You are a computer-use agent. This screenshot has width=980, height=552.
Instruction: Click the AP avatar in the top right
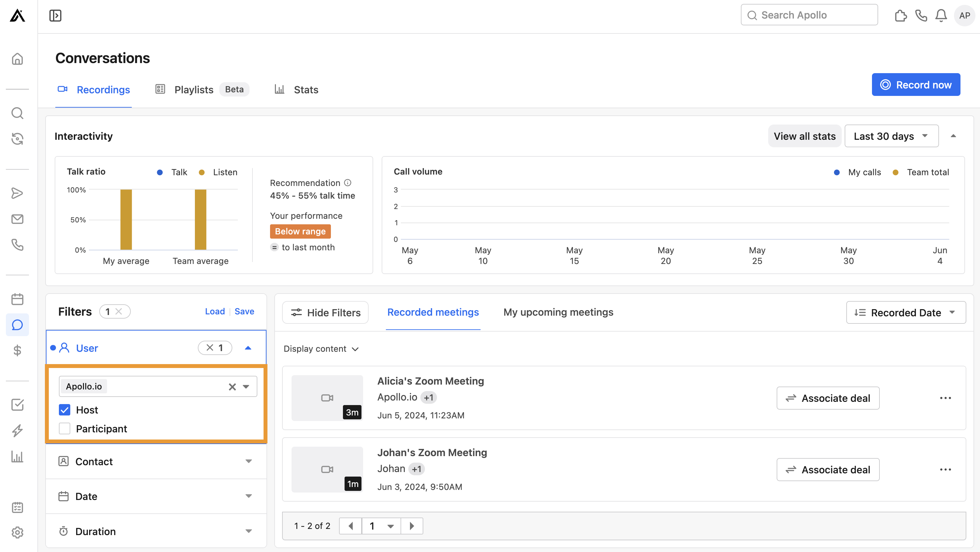pyautogui.click(x=964, y=16)
